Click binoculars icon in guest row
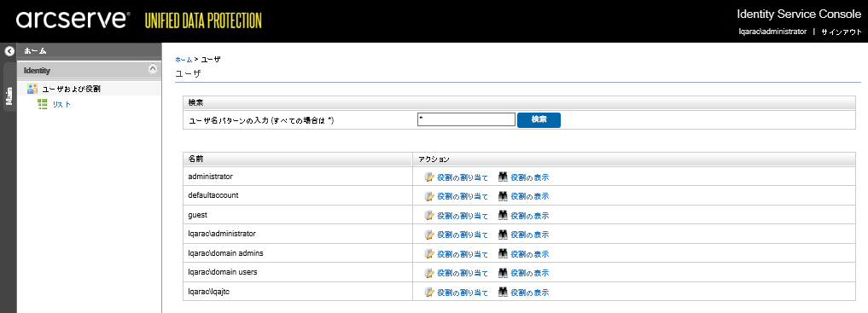The height and width of the screenshot is (313, 868). 503,216
